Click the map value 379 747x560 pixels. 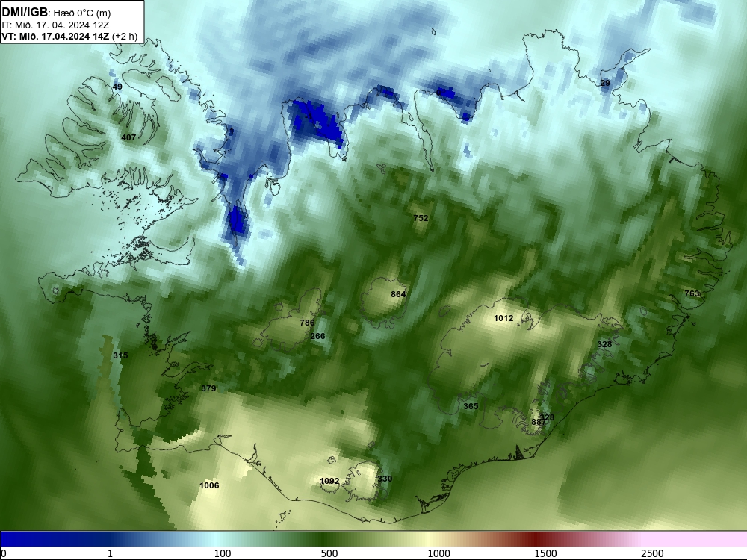tap(208, 388)
